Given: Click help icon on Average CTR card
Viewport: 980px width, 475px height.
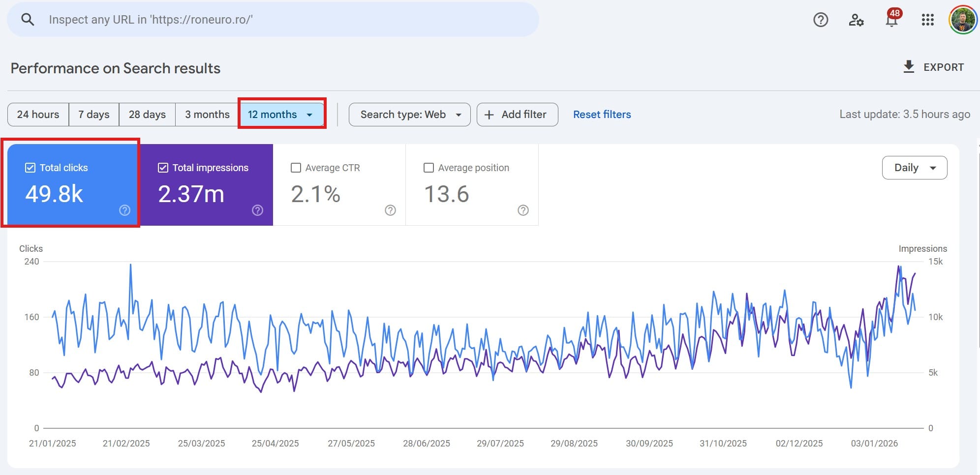Looking at the screenshot, I should [390, 210].
